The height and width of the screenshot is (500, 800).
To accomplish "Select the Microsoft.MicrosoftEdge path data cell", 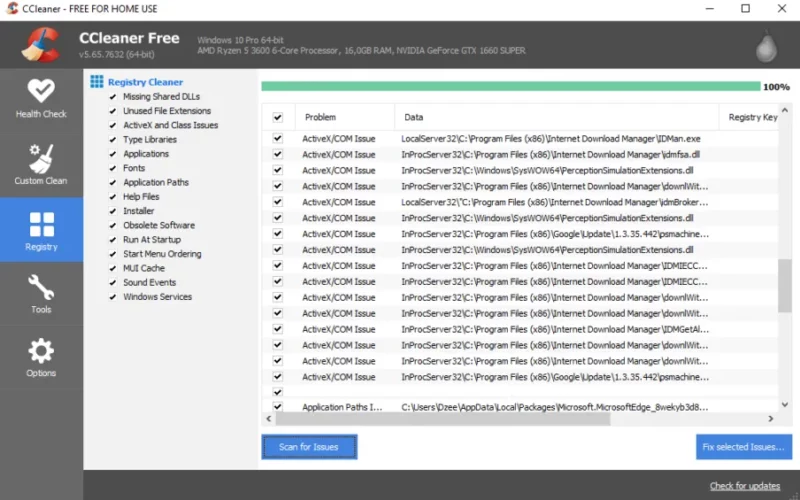I will click(554, 407).
